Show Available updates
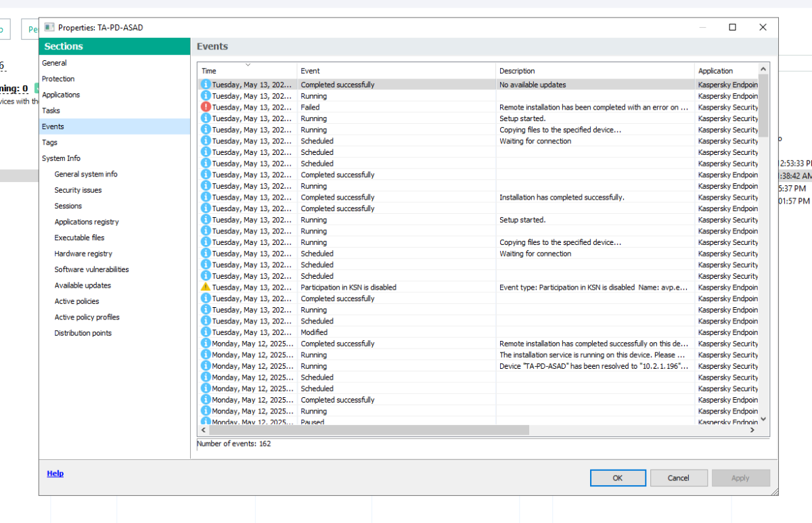 pos(83,286)
